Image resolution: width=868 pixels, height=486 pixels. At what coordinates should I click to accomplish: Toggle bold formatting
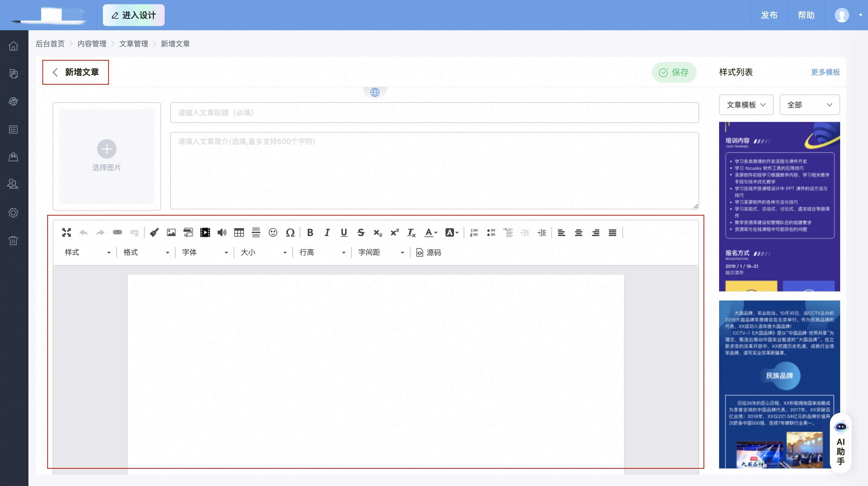pyautogui.click(x=310, y=232)
